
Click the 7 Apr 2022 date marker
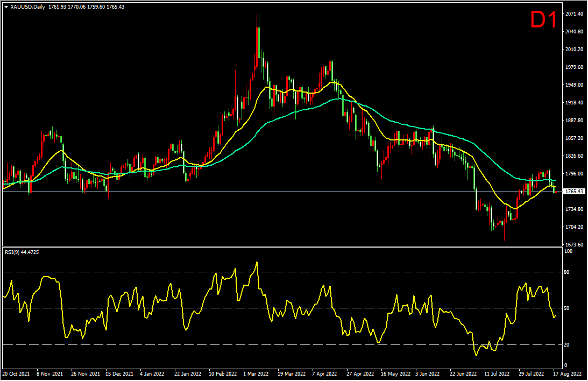coord(325,373)
